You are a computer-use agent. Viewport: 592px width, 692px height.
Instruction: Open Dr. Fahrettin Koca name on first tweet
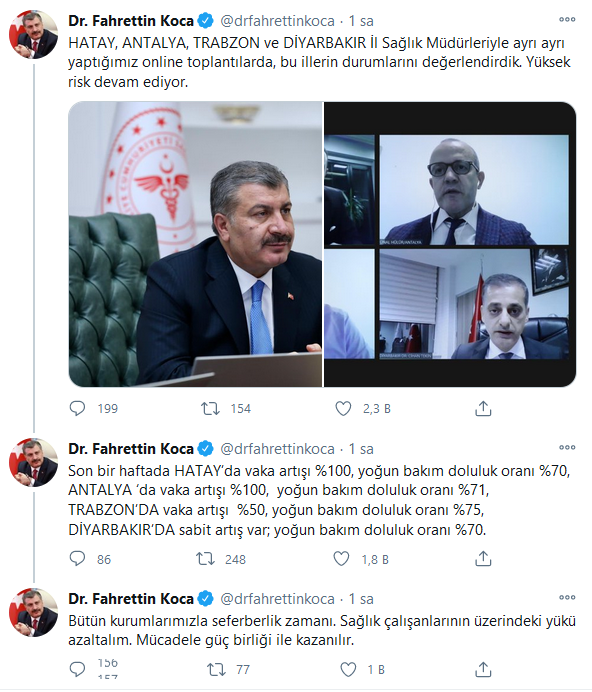pos(131,21)
